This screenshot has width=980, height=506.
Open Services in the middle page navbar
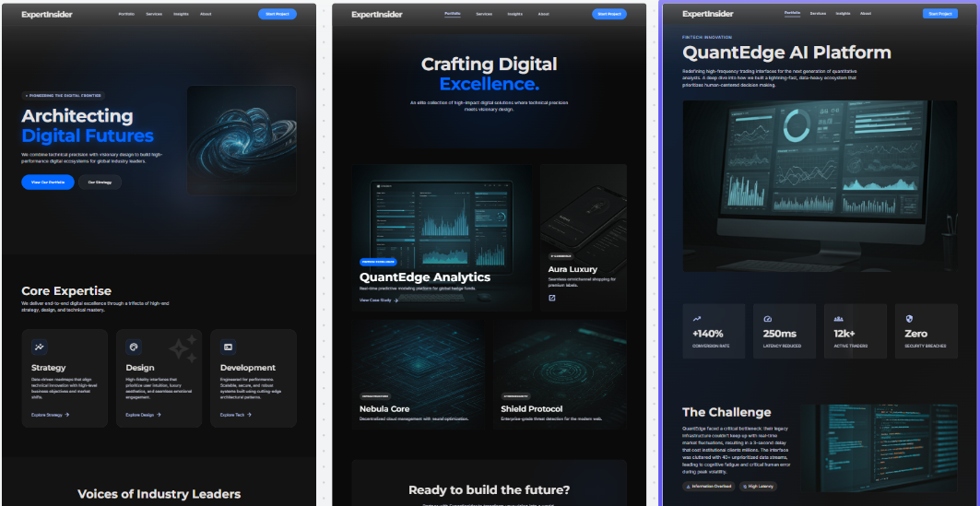(484, 14)
